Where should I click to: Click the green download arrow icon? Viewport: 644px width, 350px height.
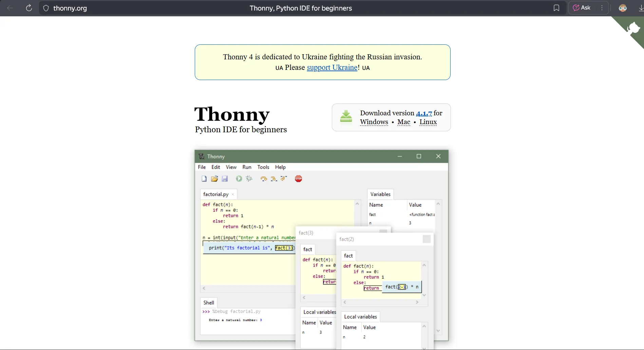click(346, 117)
